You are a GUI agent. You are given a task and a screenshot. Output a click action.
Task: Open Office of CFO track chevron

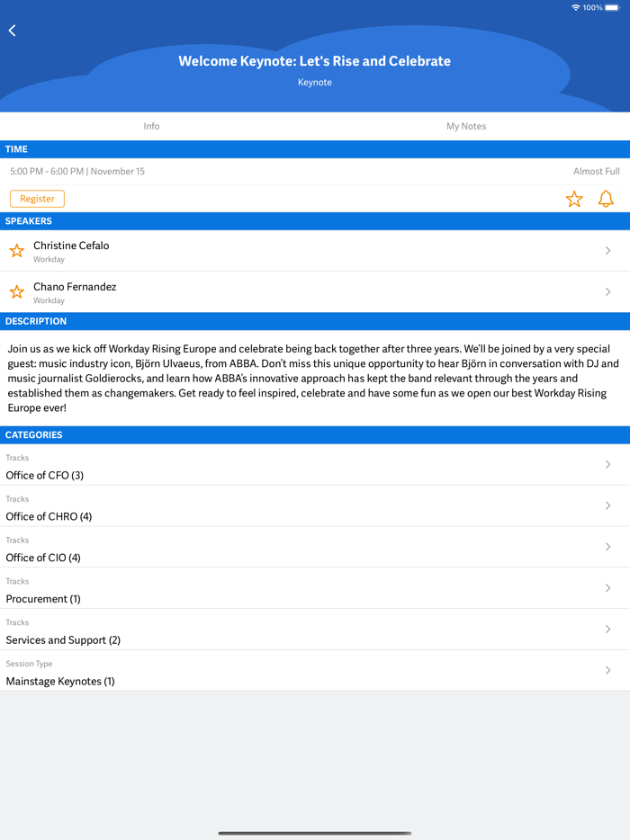tap(608, 464)
